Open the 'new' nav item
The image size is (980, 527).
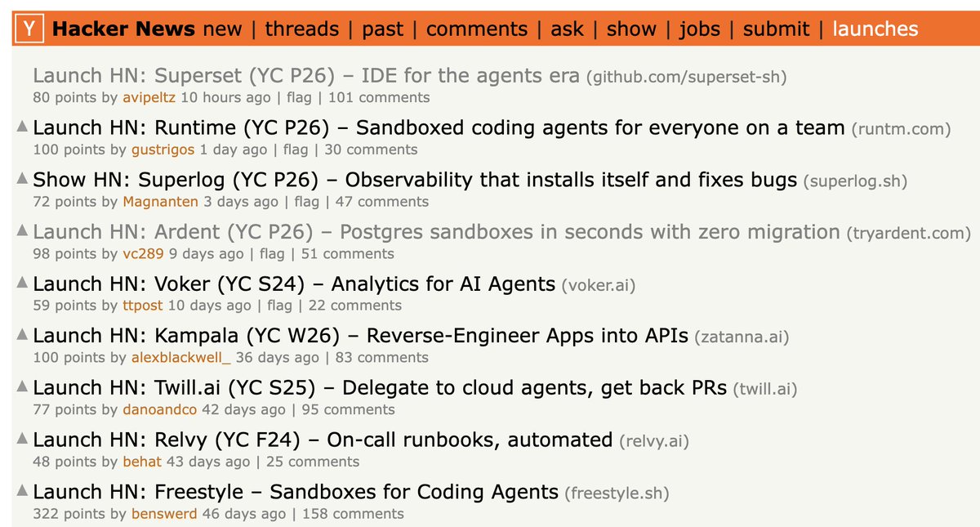click(x=222, y=29)
